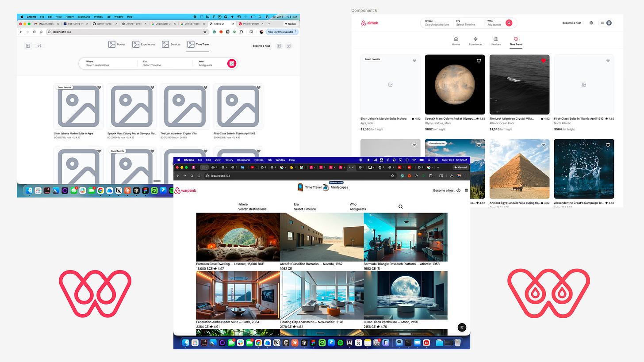
Task: Go back in the dark warpbnb Chrome window
Action: pos(178,175)
